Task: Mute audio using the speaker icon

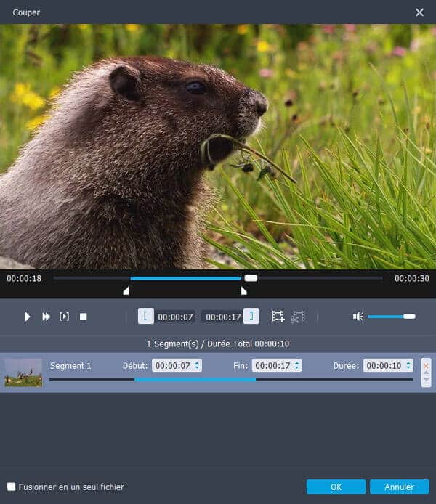Action: coord(358,317)
